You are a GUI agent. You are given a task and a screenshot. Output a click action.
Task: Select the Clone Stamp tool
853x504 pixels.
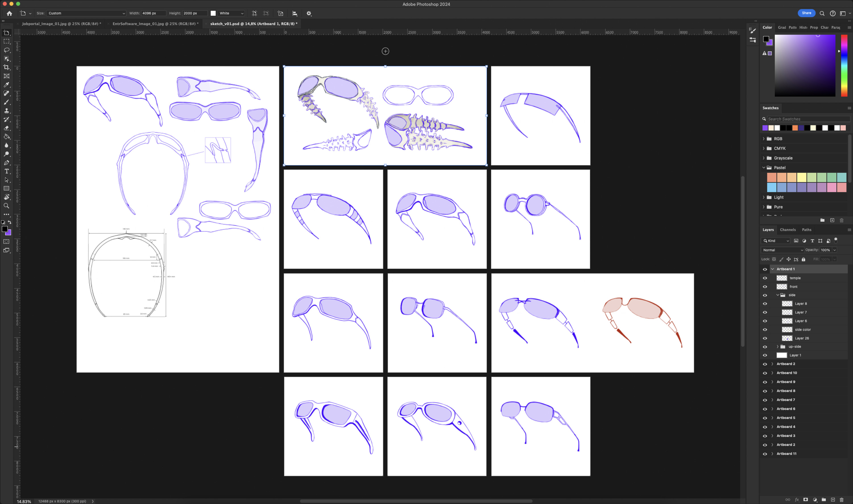[7, 111]
